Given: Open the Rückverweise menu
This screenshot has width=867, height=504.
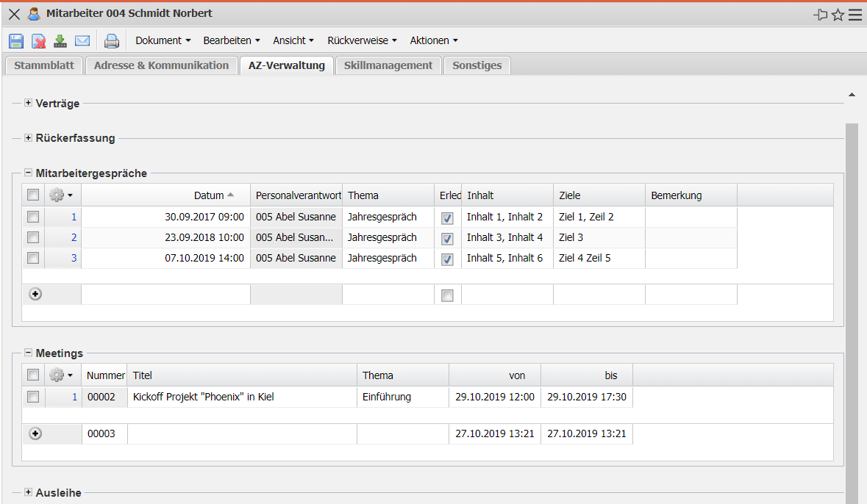Looking at the screenshot, I should pos(362,40).
